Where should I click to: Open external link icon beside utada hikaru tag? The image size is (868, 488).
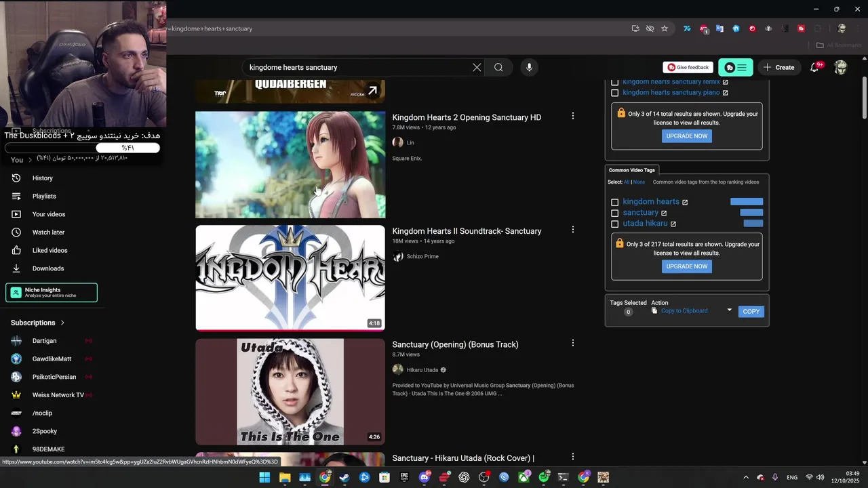(x=673, y=224)
